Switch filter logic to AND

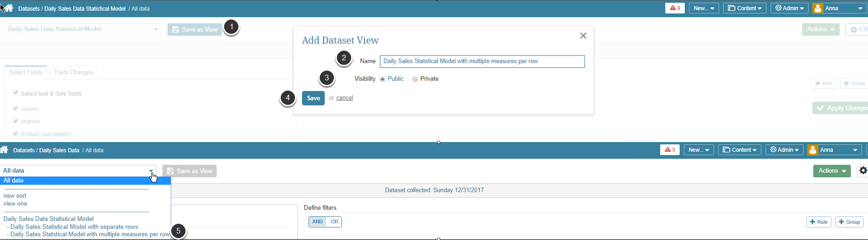(318, 221)
